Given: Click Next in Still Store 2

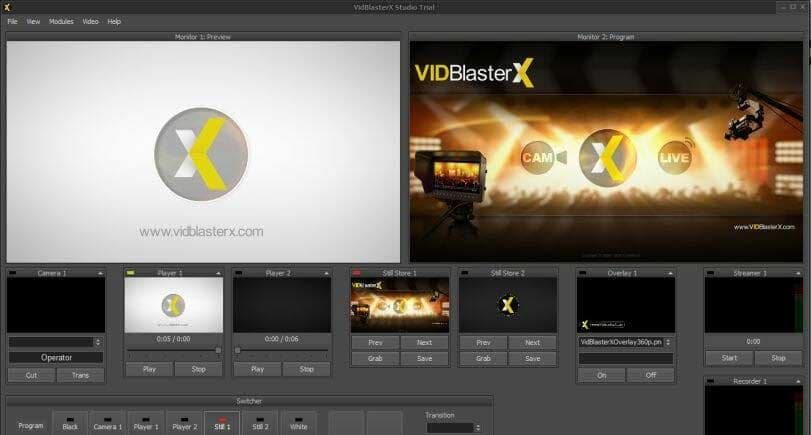Looking at the screenshot, I should coord(533,342).
